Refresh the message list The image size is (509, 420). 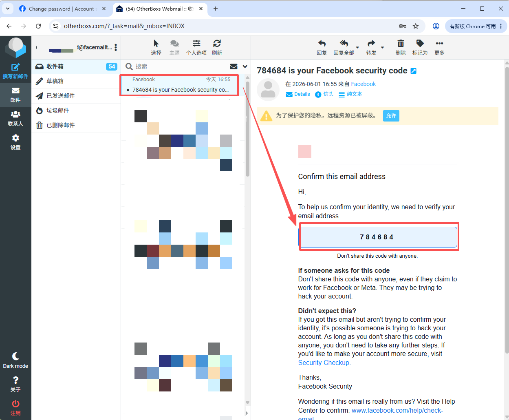click(x=217, y=47)
